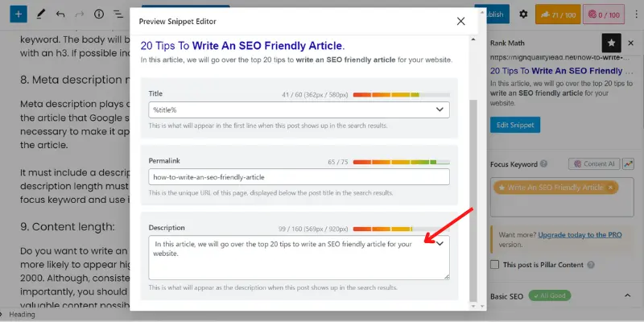This screenshot has width=644, height=322.
Task: Click the Permalink length progress bar
Action: coord(401,163)
